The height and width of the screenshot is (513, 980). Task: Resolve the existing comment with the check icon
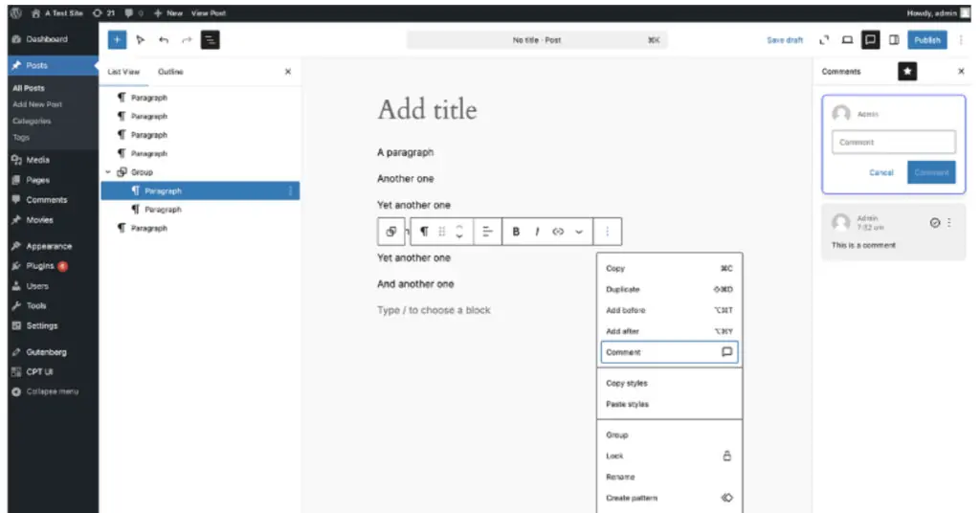tap(935, 223)
